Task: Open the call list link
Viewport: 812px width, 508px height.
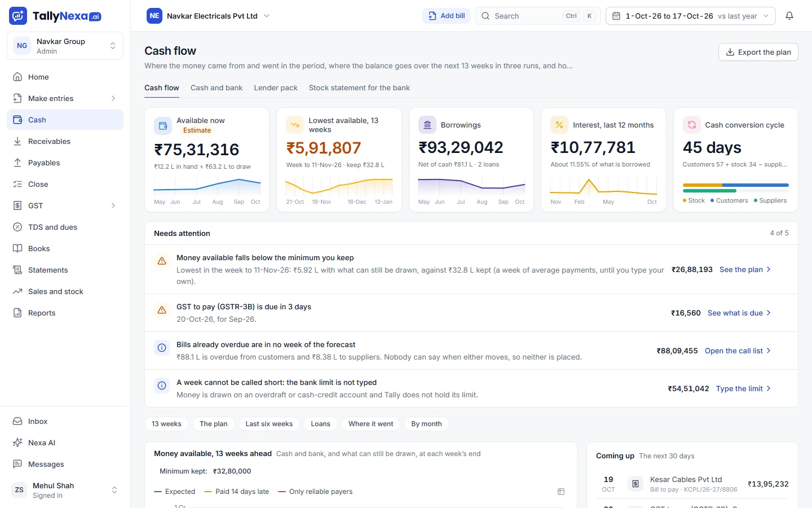Action: point(738,351)
